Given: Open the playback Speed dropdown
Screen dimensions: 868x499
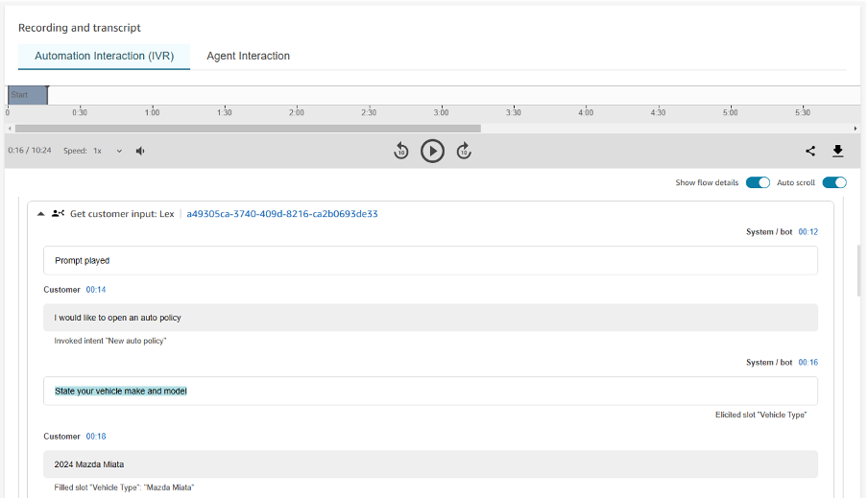Looking at the screenshot, I should [x=108, y=151].
